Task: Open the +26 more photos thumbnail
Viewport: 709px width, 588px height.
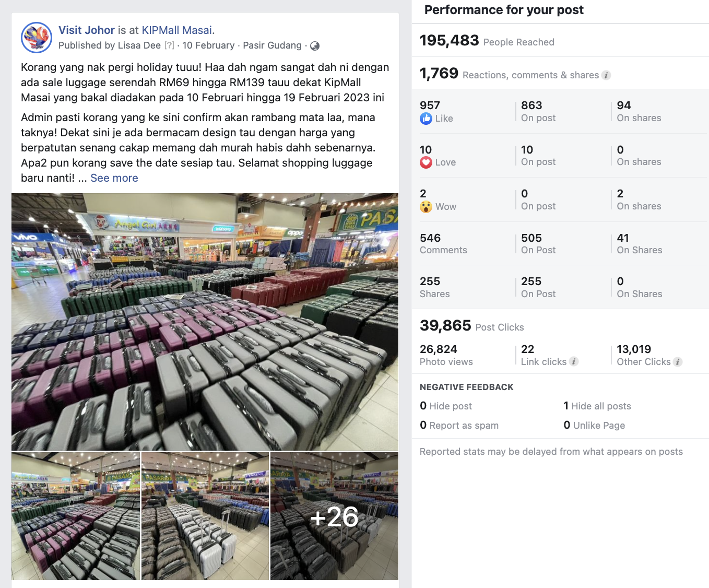Action: tap(334, 516)
